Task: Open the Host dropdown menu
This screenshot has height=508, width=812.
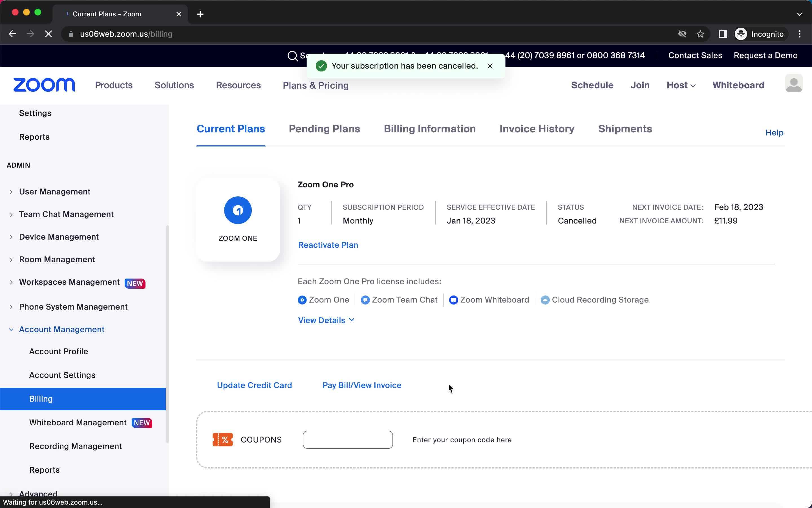Action: 681,85
